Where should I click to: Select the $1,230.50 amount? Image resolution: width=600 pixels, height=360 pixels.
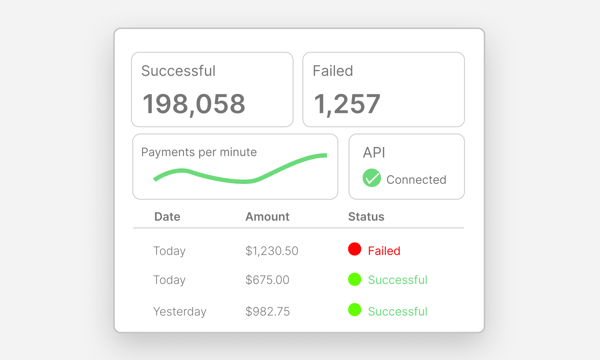tap(272, 251)
